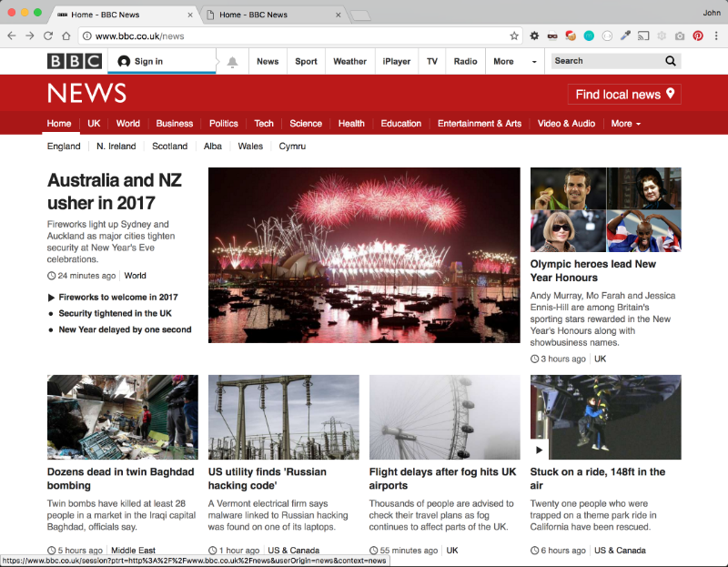Click the Middle East tag under Baghdad story
The height and width of the screenshot is (567, 728).
(x=133, y=551)
